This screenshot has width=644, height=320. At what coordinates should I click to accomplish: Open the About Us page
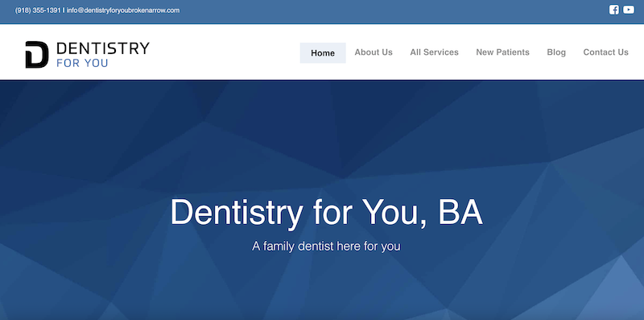(374, 52)
